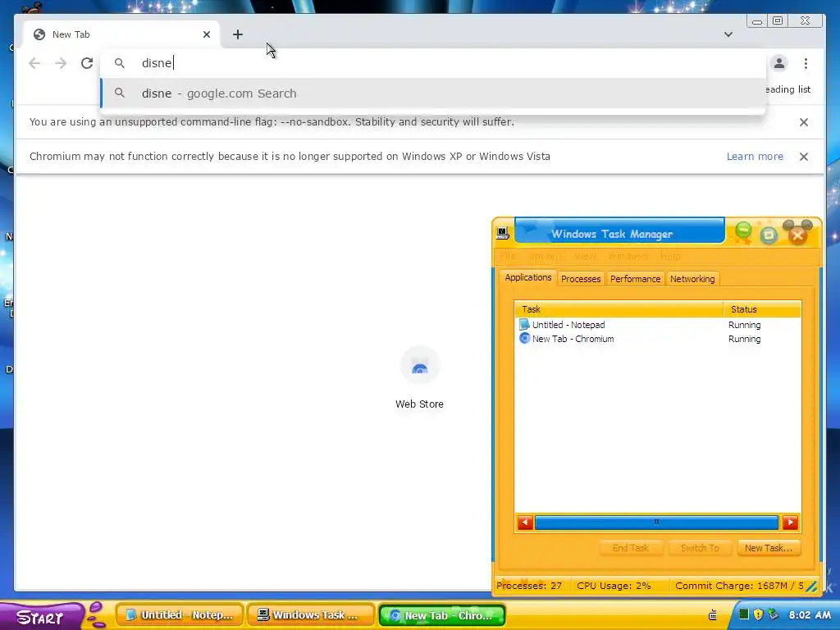Open the Chromium three-dot menu

(806, 63)
